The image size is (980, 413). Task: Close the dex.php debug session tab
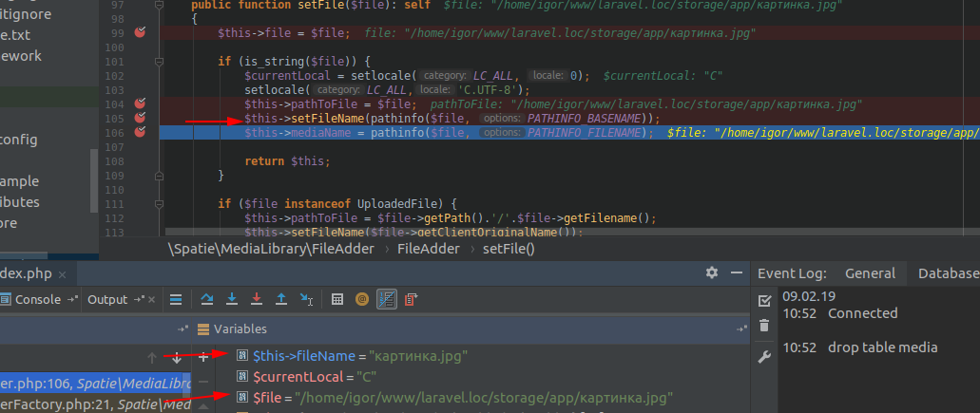(x=63, y=274)
